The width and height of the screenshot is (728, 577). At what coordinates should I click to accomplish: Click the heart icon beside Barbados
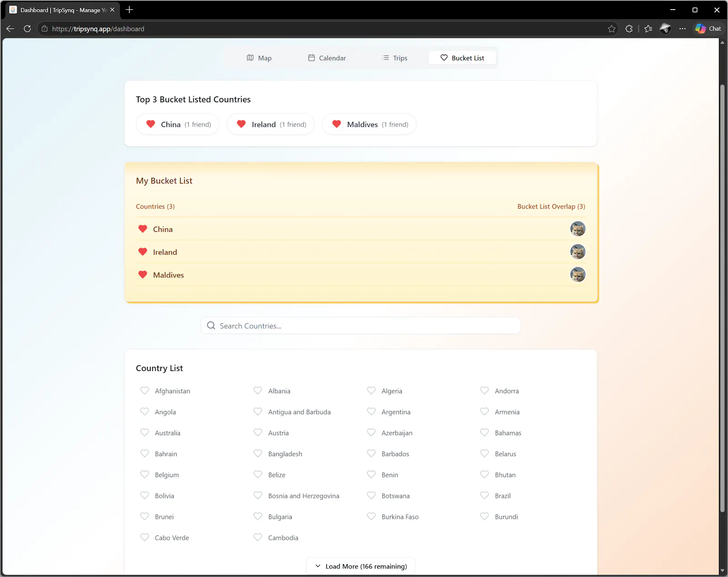coord(371,453)
